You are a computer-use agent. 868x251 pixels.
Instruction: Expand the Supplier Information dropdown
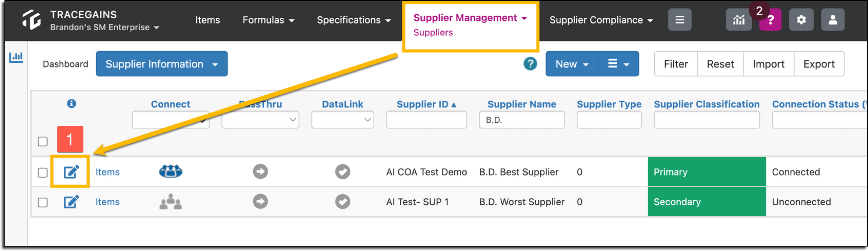pyautogui.click(x=161, y=64)
